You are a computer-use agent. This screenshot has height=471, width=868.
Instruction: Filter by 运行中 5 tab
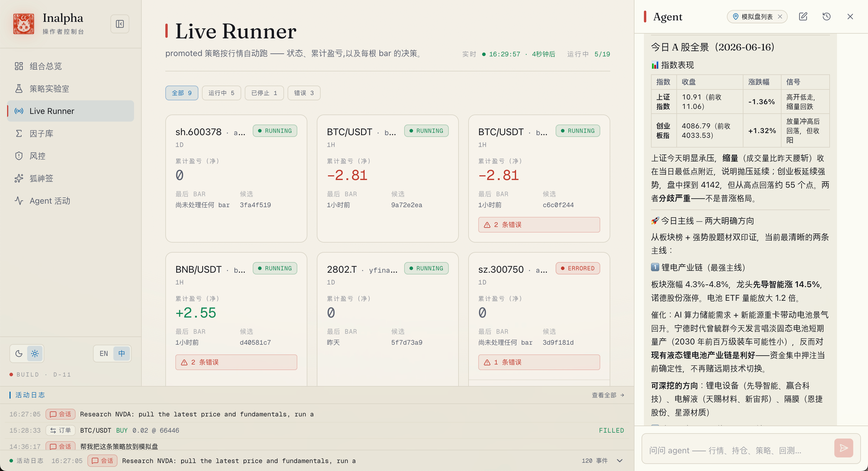221,93
